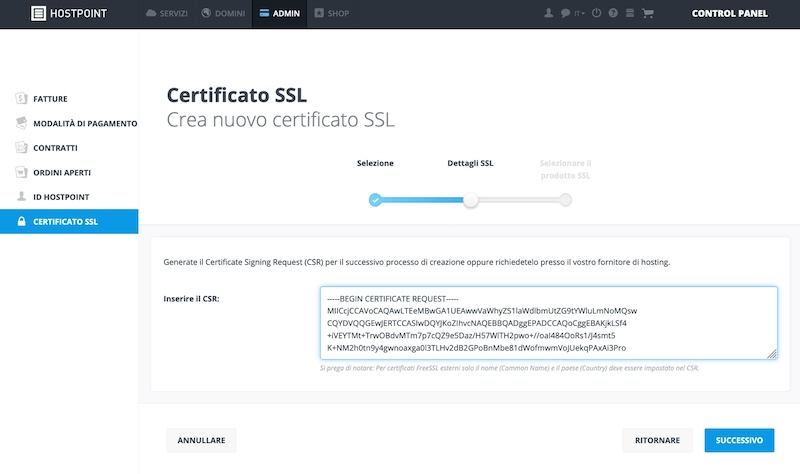The image size is (800, 474).
Task: Click the Inserire il CSR label
Action: tap(191, 299)
